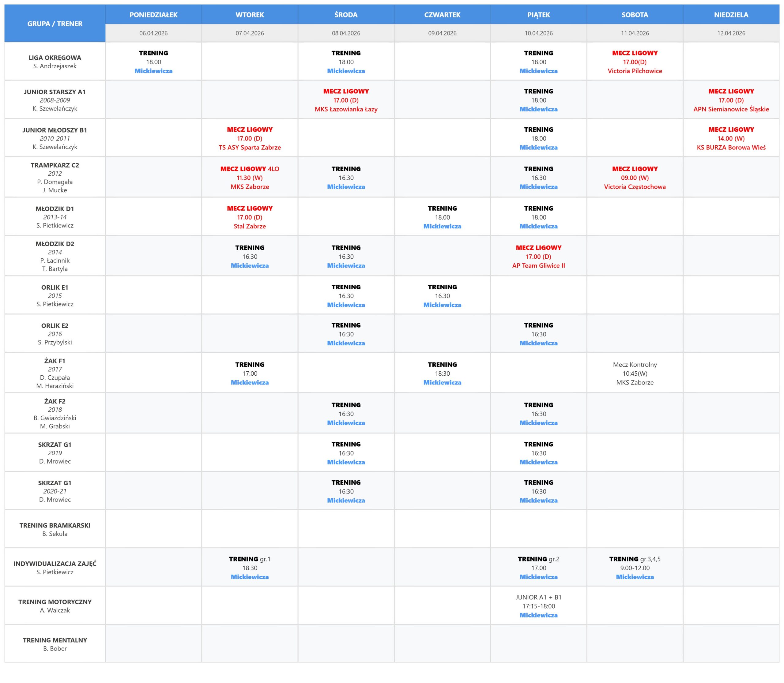Click Victoria Częstochowa match at 09.00
This screenshot has height=683, width=784.
click(635, 187)
